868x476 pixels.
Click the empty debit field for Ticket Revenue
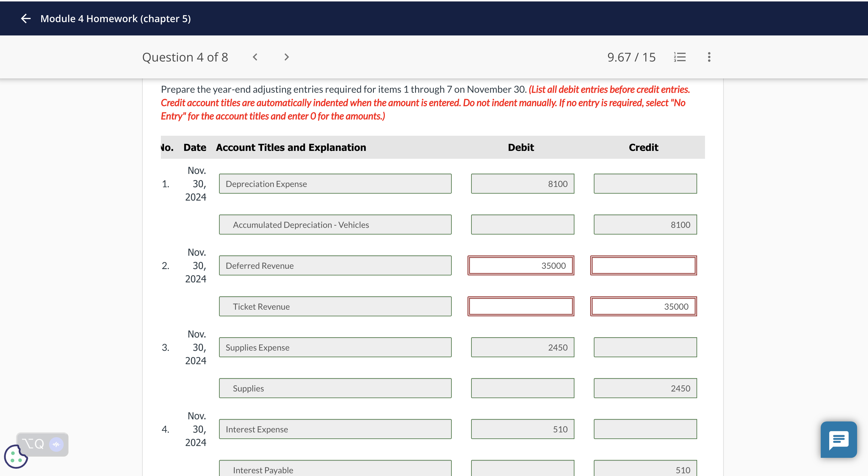coord(520,306)
